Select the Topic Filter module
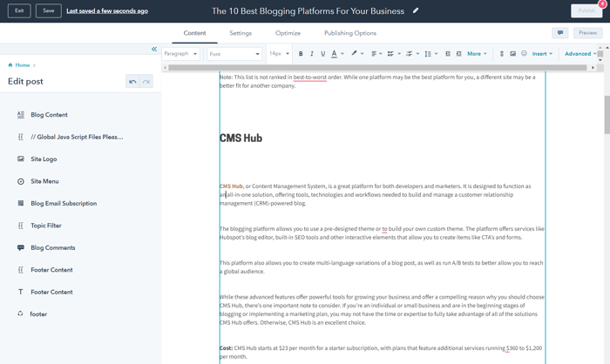The width and height of the screenshot is (610, 364). pos(46,226)
